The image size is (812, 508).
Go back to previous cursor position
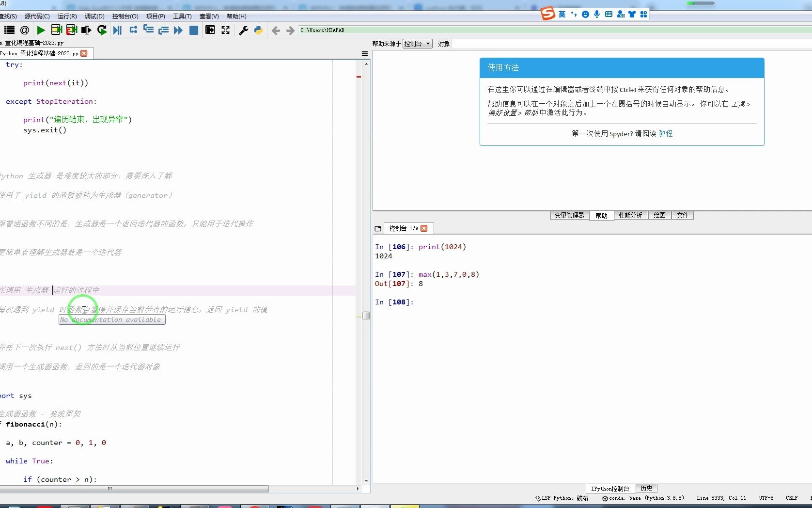coord(276,31)
